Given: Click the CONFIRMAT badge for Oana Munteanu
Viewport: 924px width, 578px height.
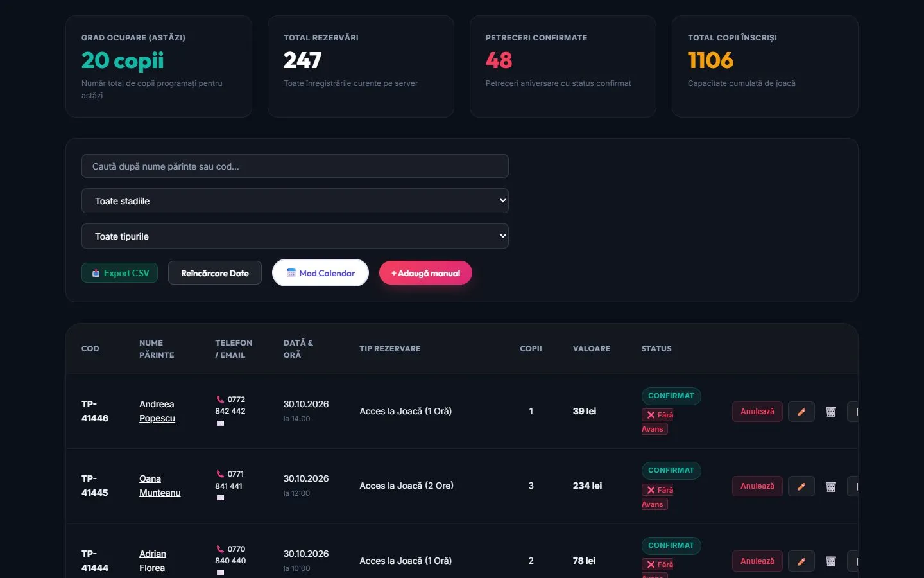Looking at the screenshot, I should [x=671, y=471].
